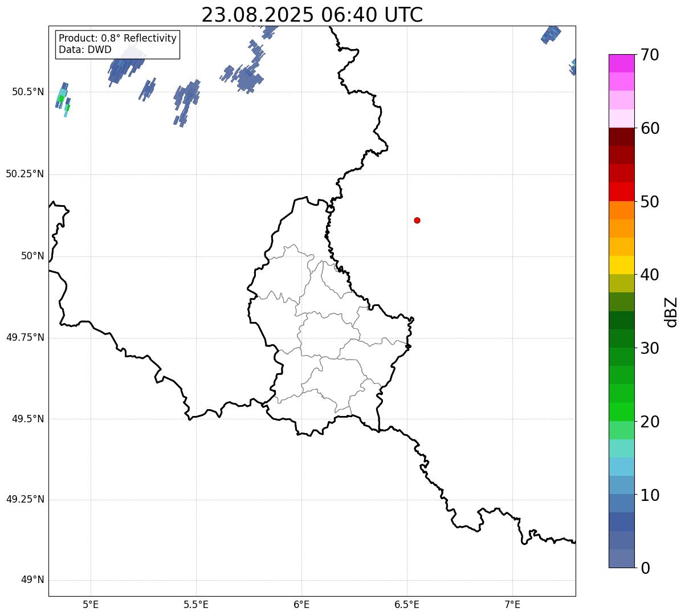The width and height of the screenshot is (685, 616).
Task: Click the 5°E longitude label
Action: point(91,604)
